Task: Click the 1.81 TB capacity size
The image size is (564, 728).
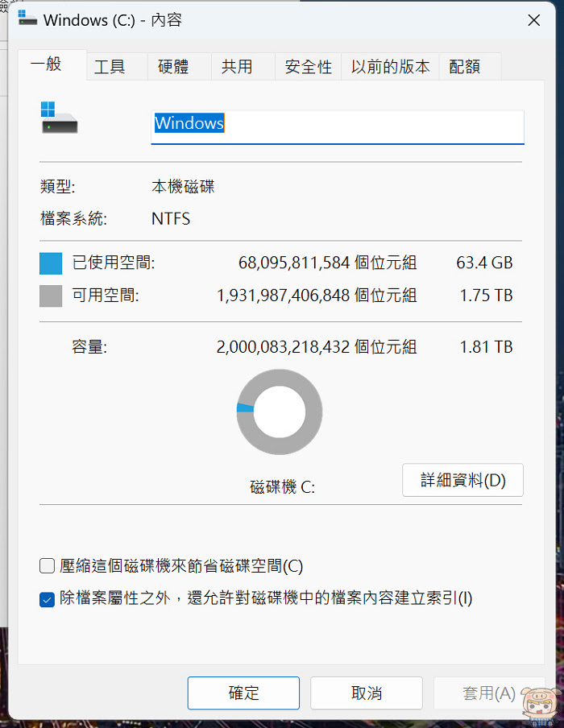Action: tap(487, 347)
